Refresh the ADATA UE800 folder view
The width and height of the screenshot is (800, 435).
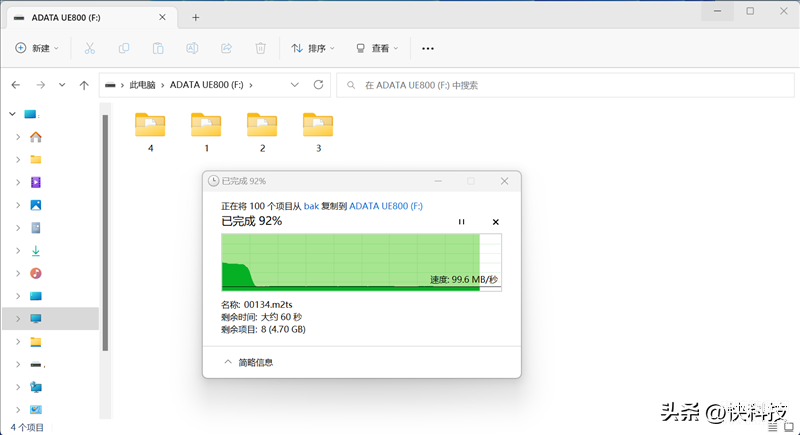coord(318,85)
